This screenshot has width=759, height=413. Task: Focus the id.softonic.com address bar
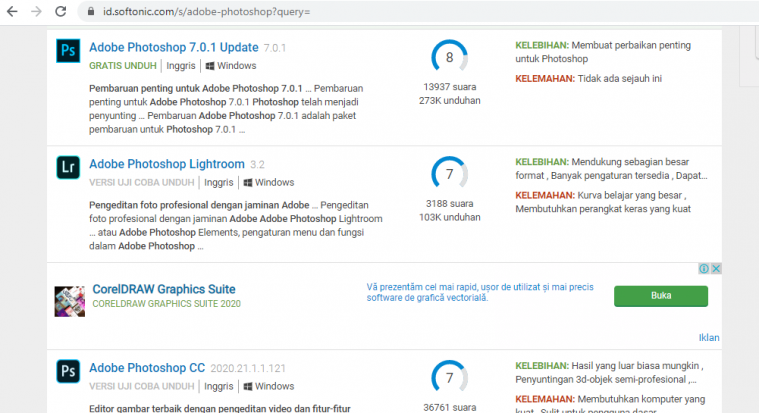coord(416,11)
